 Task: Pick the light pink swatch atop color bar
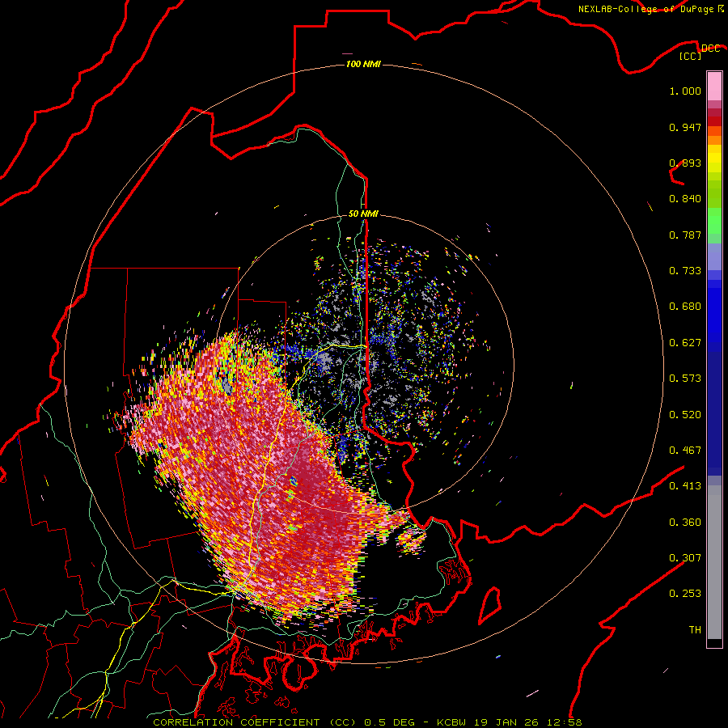(714, 87)
